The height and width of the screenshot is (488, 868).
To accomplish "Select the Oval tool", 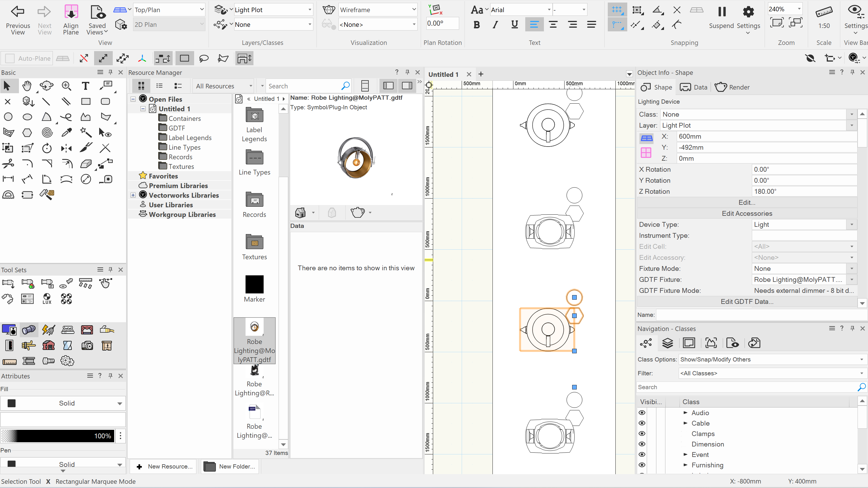I will tap(27, 117).
